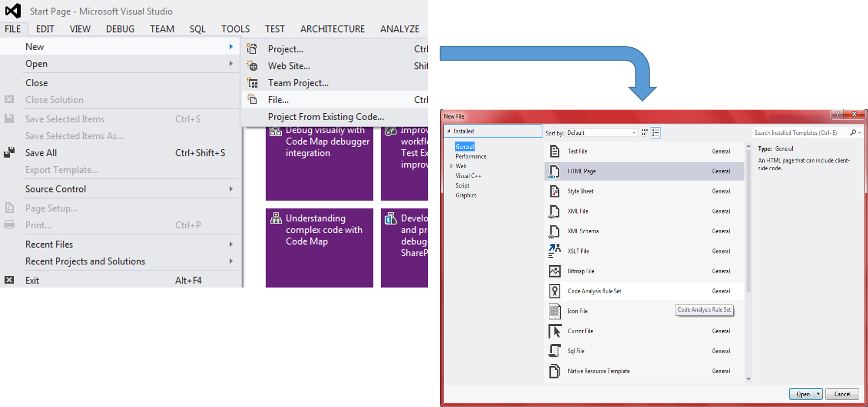Viewport: 868px width, 407px height.
Task: Click the FILE menu
Action: [x=13, y=29]
